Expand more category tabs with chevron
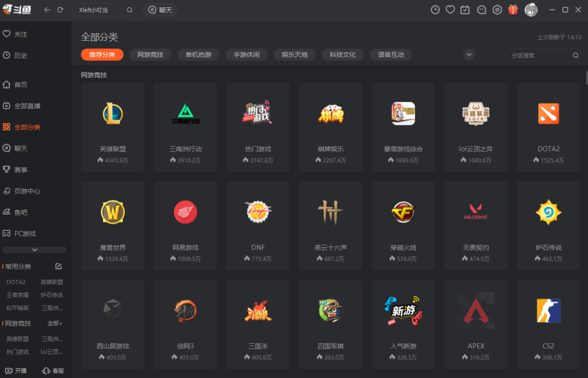This screenshot has height=378, width=588. tap(469, 54)
